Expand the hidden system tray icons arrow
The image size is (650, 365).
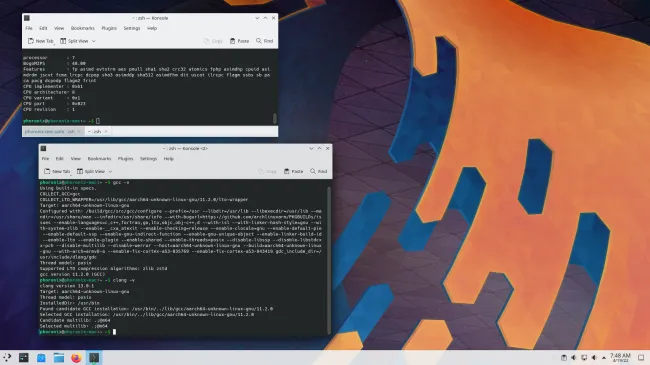604,358
